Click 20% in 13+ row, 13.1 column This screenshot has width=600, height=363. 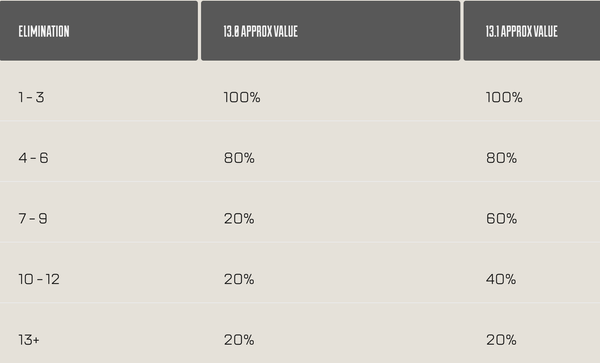[x=501, y=340]
